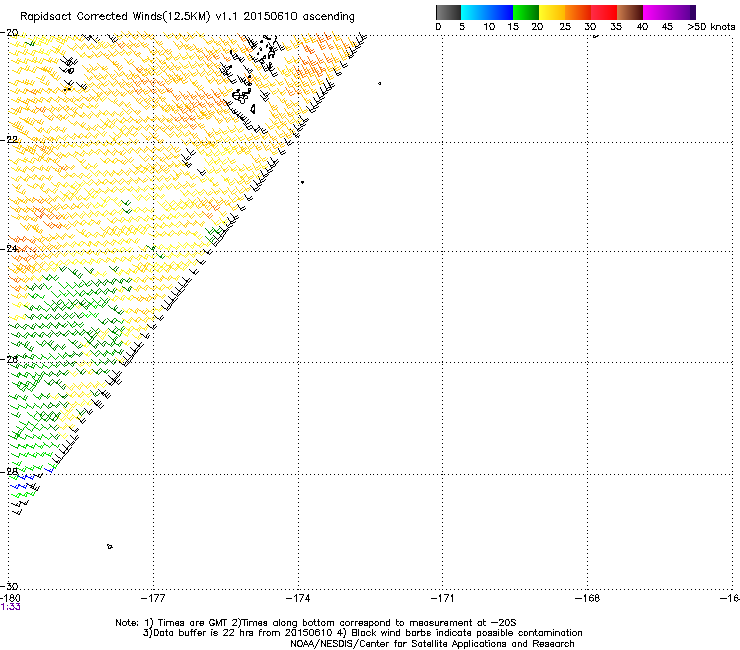This screenshot has width=740, height=650.
Task: Click the 'Times are GMT' note line
Action: click(316, 623)
